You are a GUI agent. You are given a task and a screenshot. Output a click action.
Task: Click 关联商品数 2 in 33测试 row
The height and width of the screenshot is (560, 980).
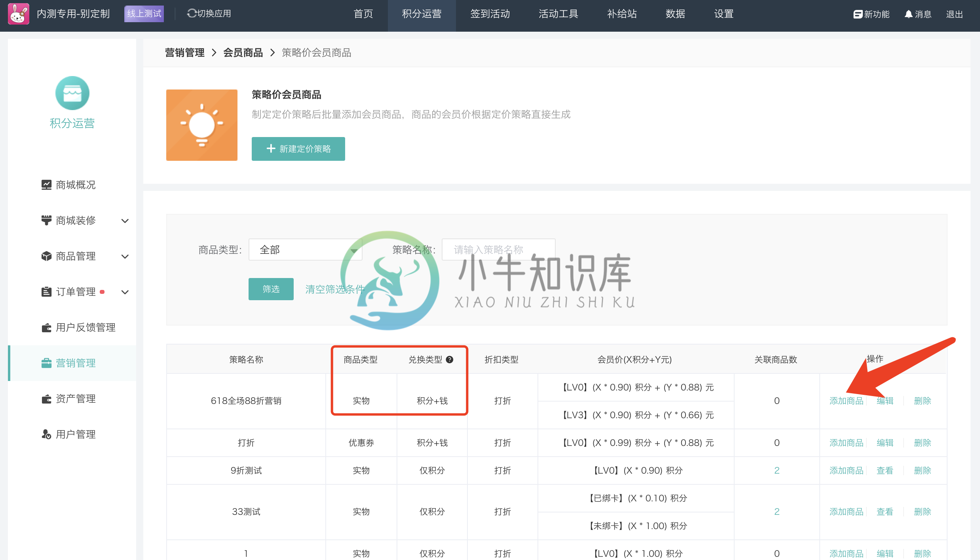[777, 512]
